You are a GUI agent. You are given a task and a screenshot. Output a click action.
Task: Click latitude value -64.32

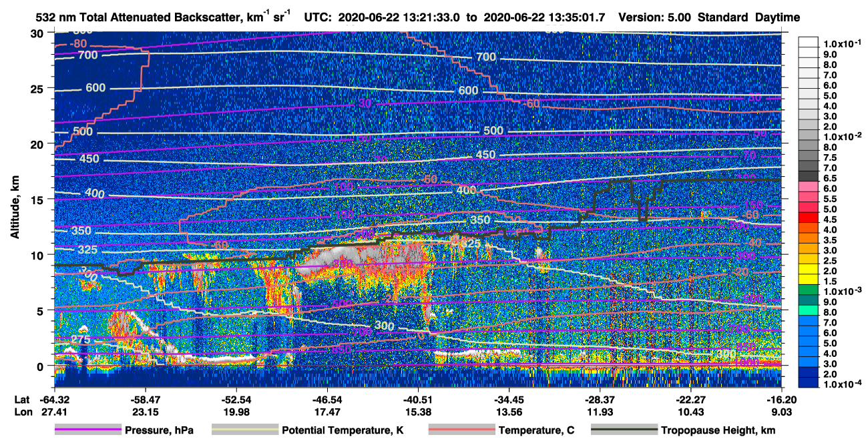click(x=53, y=400)
